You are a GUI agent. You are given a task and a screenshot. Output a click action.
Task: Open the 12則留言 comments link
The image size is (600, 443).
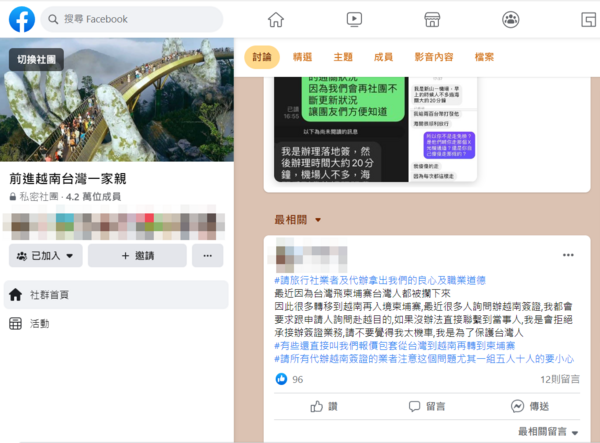point(558,379)
